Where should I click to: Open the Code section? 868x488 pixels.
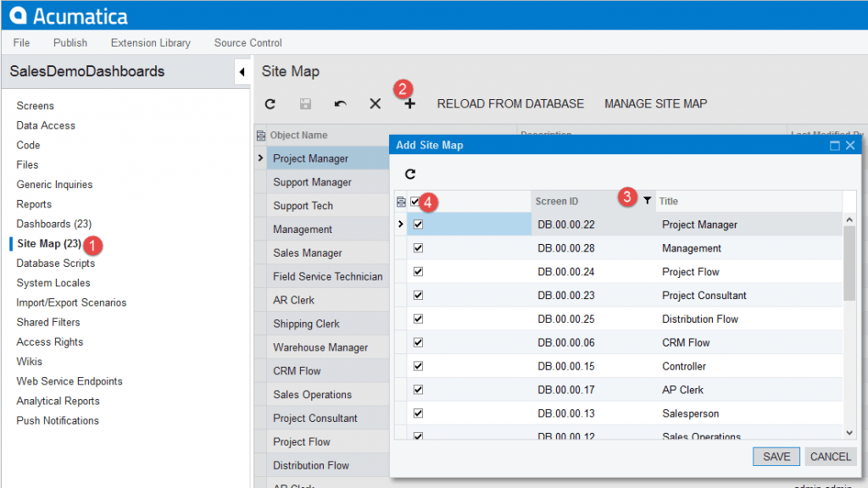click(28, 145)
